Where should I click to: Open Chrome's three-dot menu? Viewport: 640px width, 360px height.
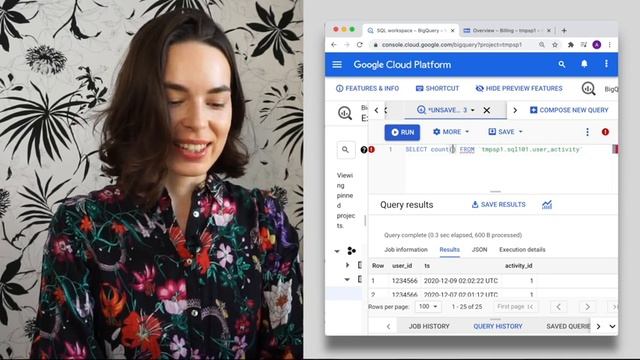click(609, 44)
